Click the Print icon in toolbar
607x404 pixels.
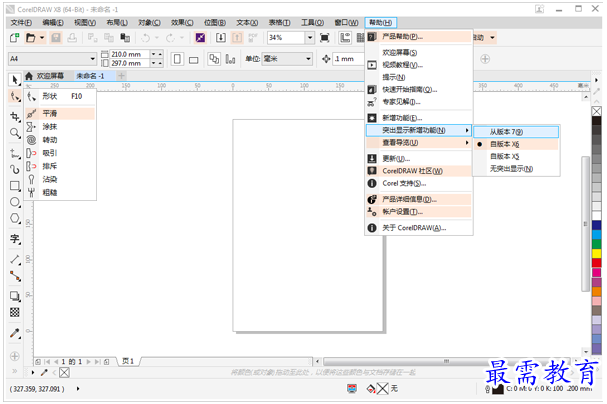pos(72,38)
